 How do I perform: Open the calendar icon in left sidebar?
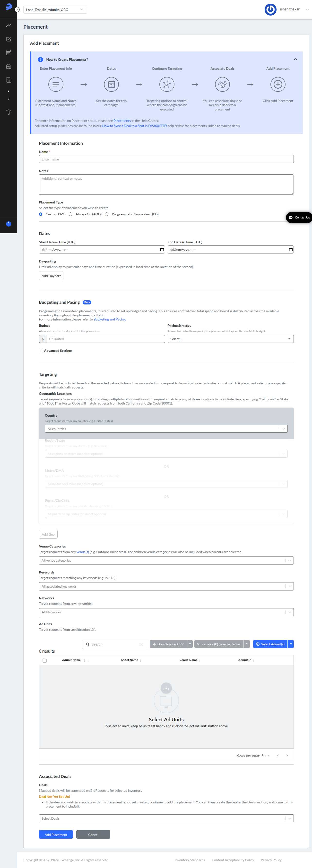pos(9,53)
